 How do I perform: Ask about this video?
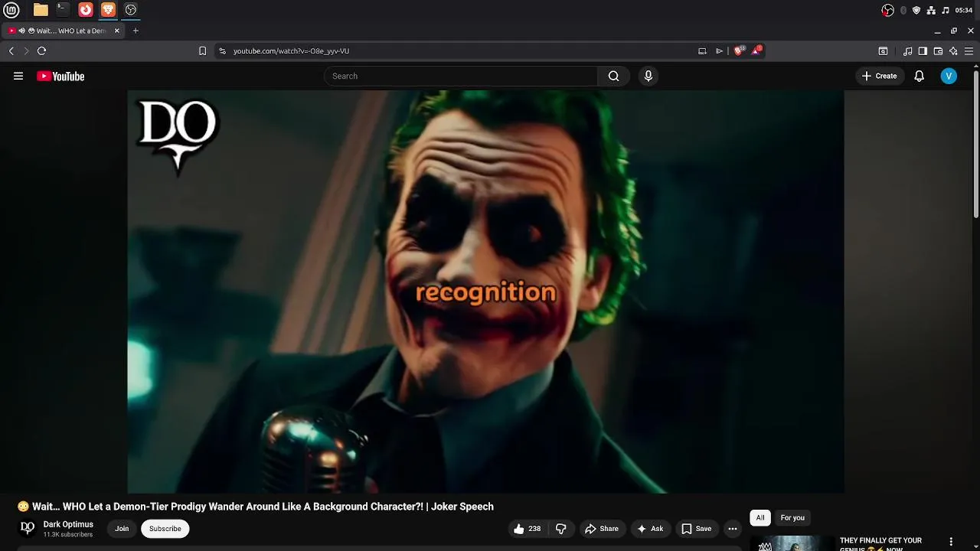649,529
